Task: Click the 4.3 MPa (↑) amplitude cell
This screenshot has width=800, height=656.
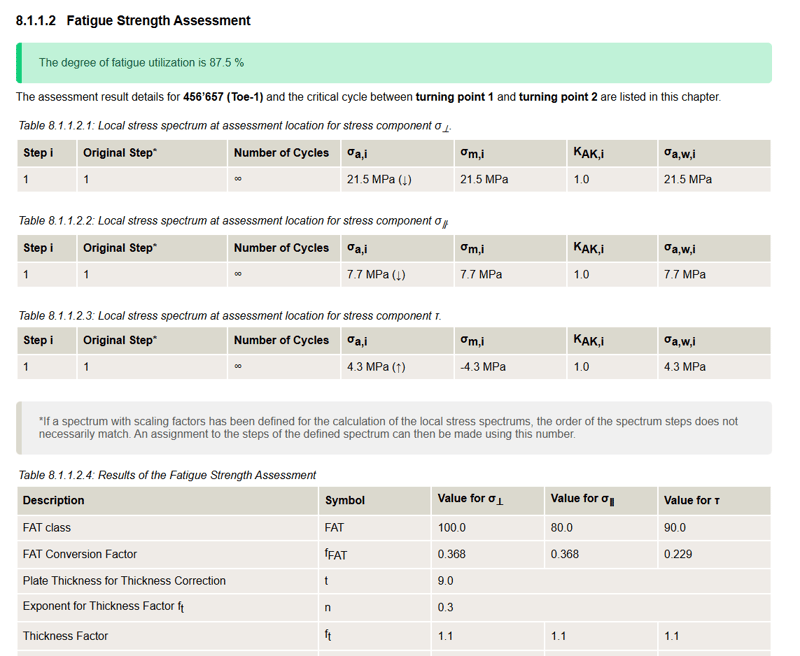Action: point(375,367)
